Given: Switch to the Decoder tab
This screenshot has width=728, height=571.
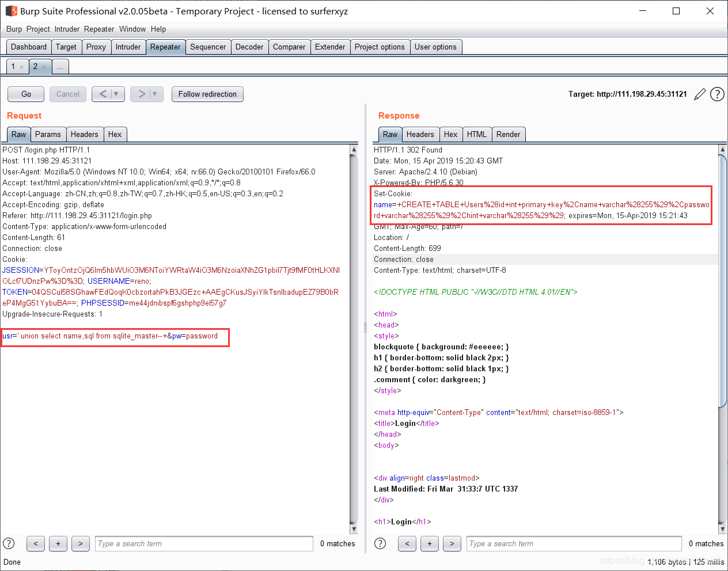Looking at the screenshot, I should click(x=249, y=47).
